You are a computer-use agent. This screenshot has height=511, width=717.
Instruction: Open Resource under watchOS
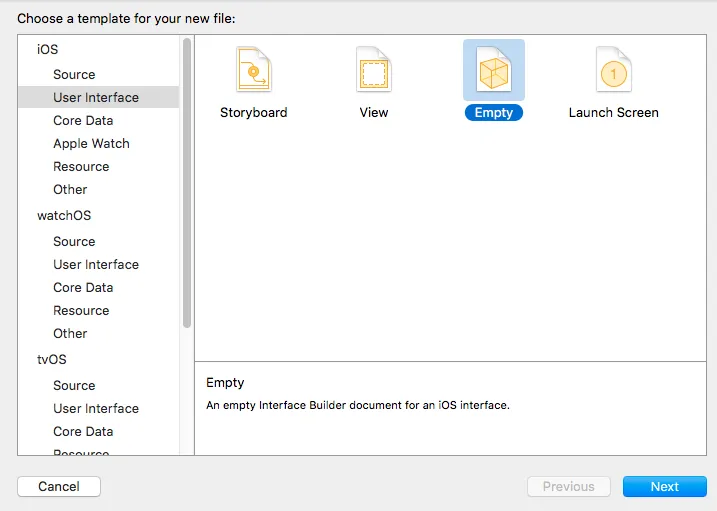tap(81, 310)
